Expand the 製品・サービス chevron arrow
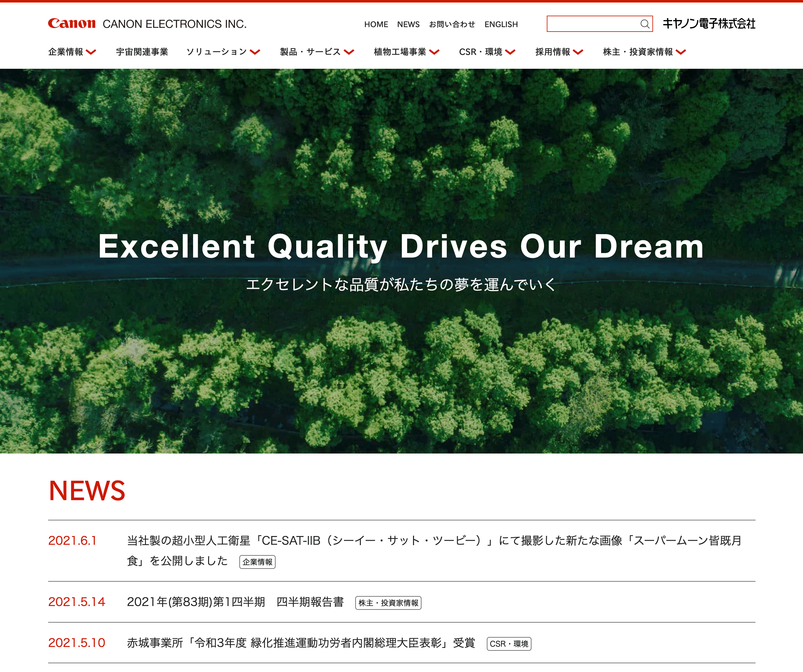 point(349,53)
